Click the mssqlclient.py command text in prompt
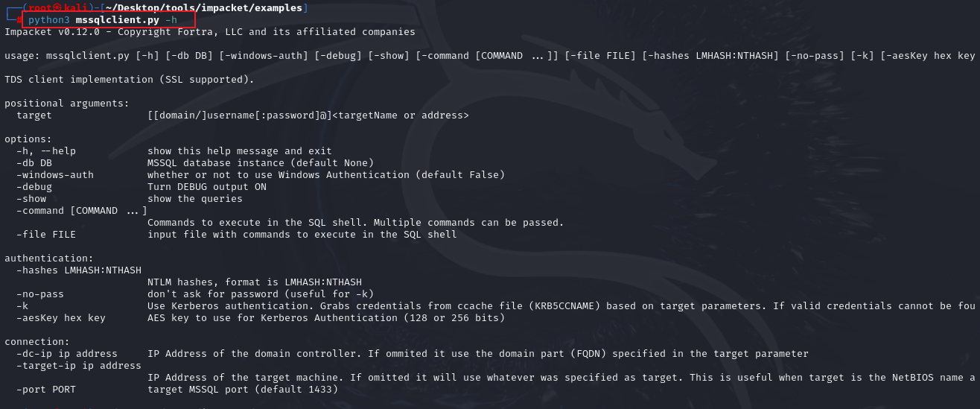This screenshot has width=980, height=409. [x=118, y=20]
